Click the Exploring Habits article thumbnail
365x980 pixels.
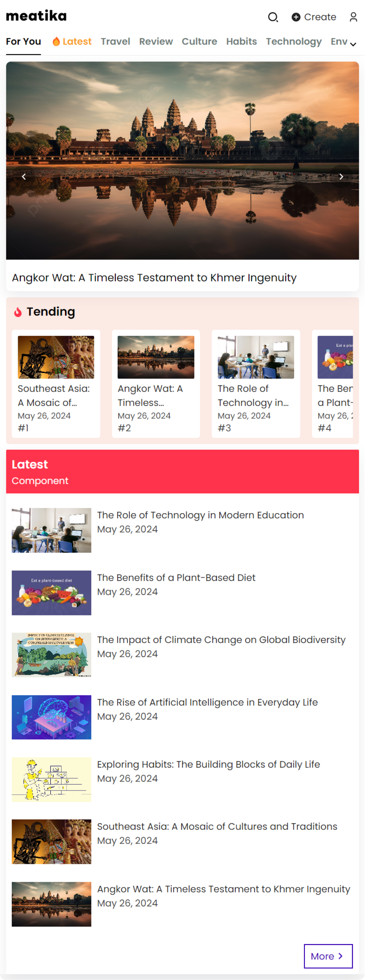coord(52,779)
